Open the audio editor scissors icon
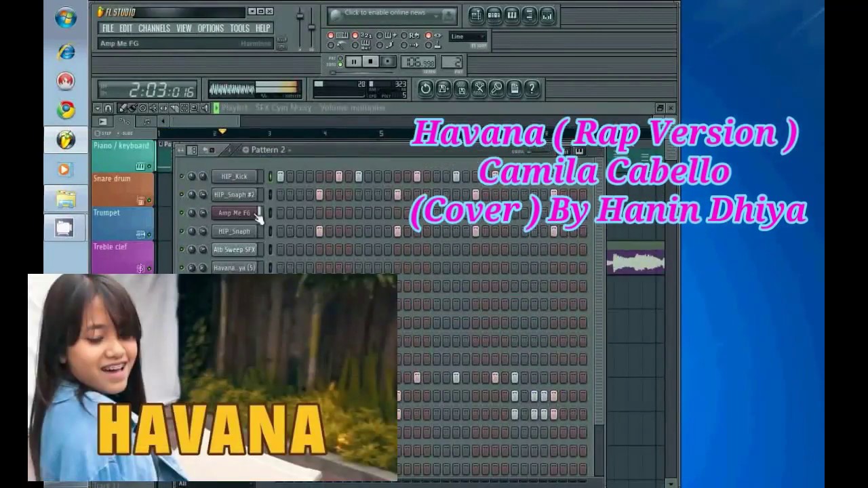Screen dimensions: 868x488 479,88
